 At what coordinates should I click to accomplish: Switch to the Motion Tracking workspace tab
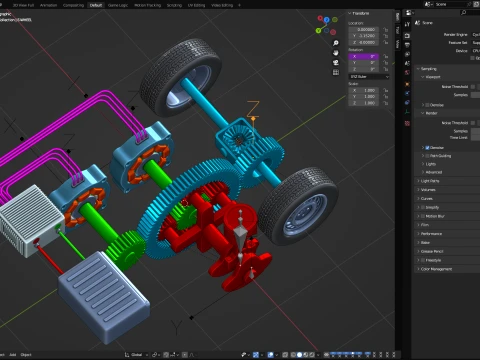147,5
